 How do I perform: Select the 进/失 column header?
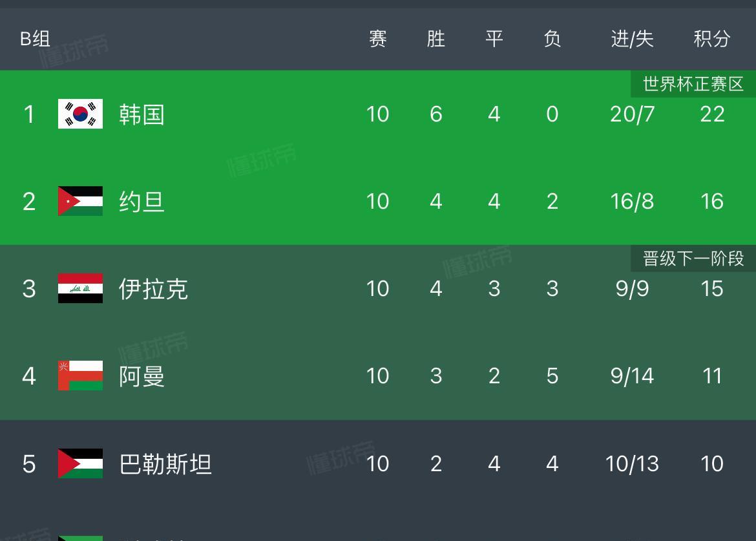(632, 39)
